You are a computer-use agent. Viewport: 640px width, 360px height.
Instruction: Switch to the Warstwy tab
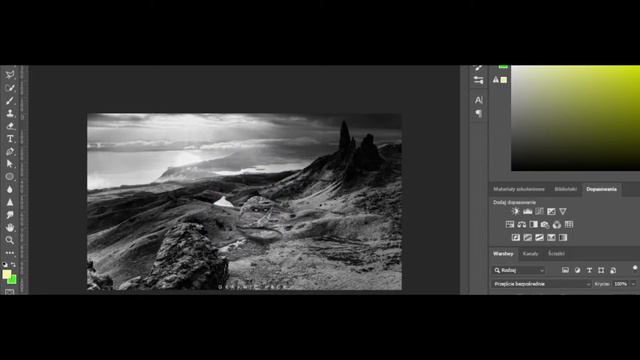[503, 253]
